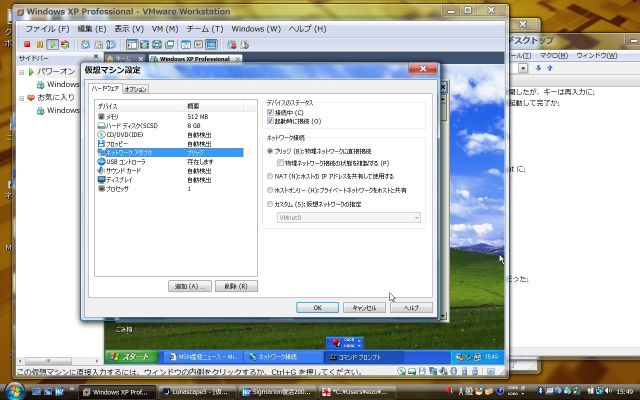The image size is (640, 400).
Task: Click the 追加 (A) button
Action: (x=190, y=286)
